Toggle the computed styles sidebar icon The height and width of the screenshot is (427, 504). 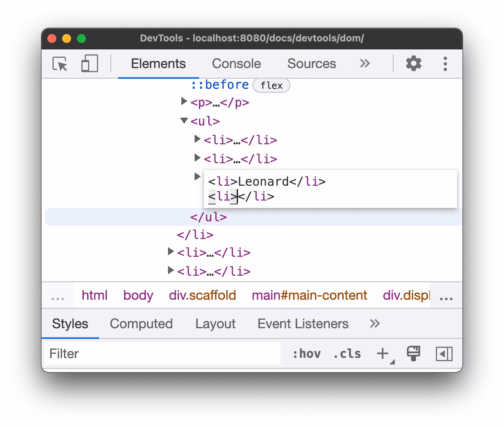pos(444,354)
